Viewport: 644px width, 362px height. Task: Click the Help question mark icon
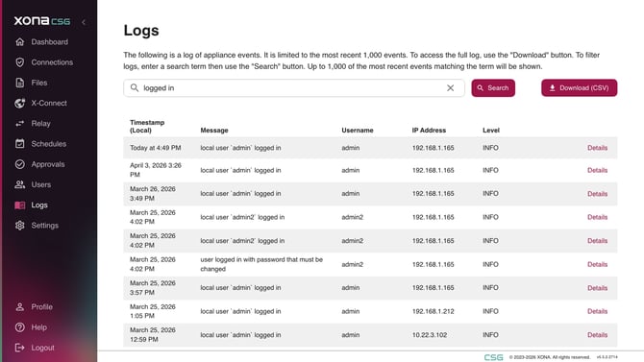coord(20,327)
